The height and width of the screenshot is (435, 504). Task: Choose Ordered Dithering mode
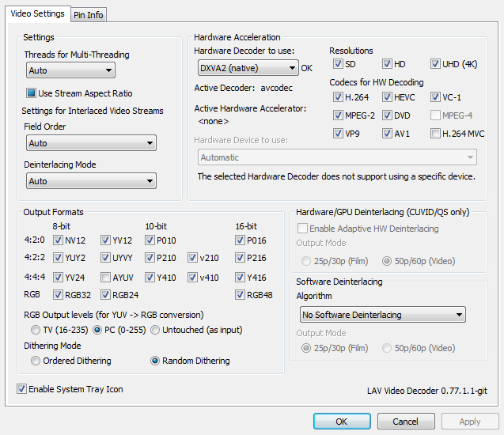pyautogui.click(x=36, y=361)
